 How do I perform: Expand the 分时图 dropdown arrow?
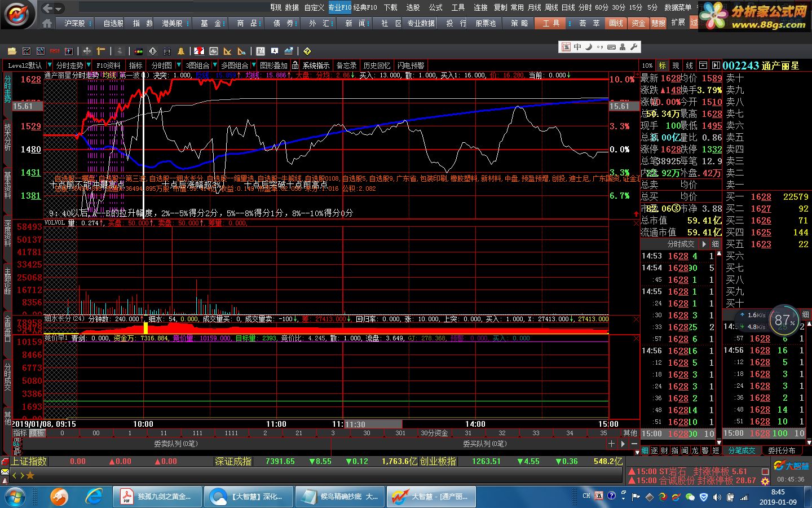tap(179, 65)
